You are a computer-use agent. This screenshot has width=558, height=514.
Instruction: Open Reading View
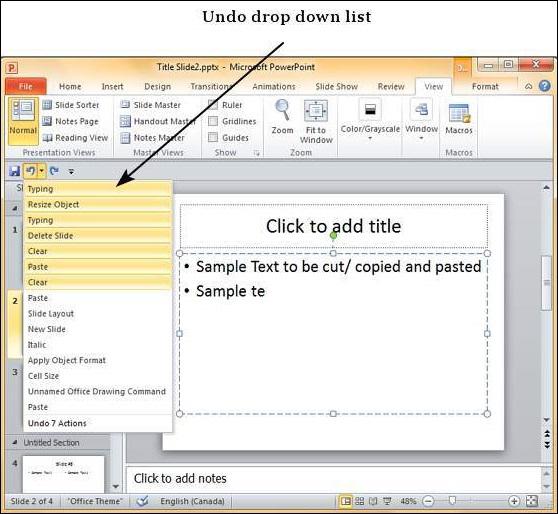click(75, 138)
